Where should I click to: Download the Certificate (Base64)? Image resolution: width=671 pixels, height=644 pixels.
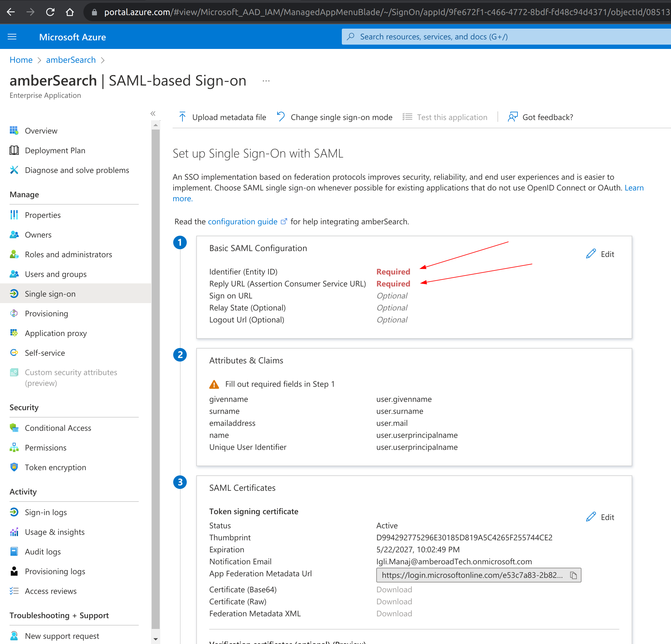394,589
